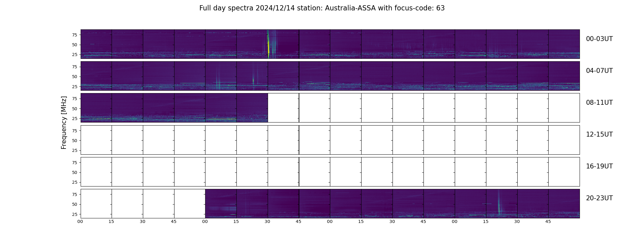Click the 50 tick label of the 04-07UT row
The image size is (644, 245).
[x=75, y=77]
